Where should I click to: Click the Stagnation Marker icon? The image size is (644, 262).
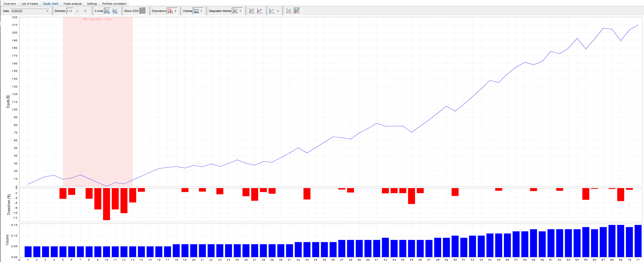[235, 11]
